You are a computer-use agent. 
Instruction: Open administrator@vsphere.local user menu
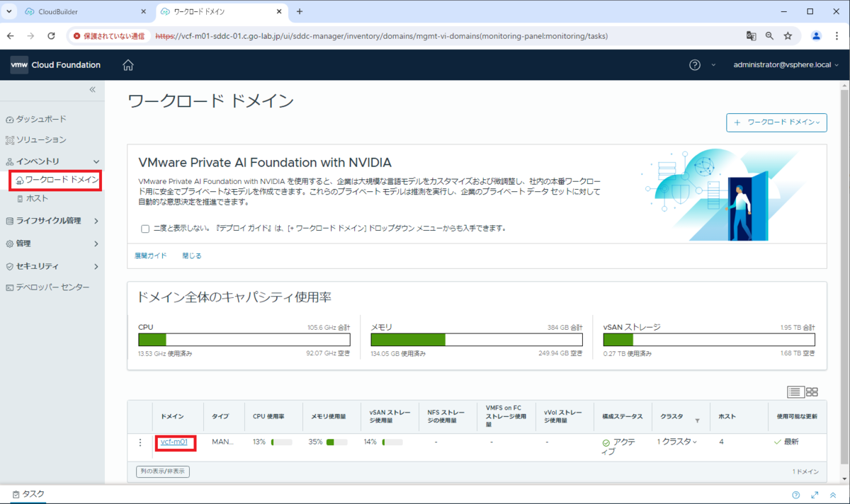coord(786,65)
